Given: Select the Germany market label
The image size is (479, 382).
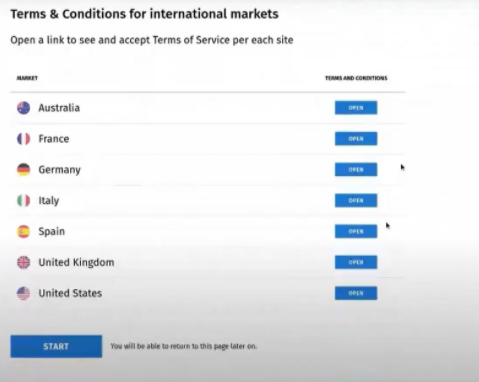Looking at the screenshot, I should [59, 170].
